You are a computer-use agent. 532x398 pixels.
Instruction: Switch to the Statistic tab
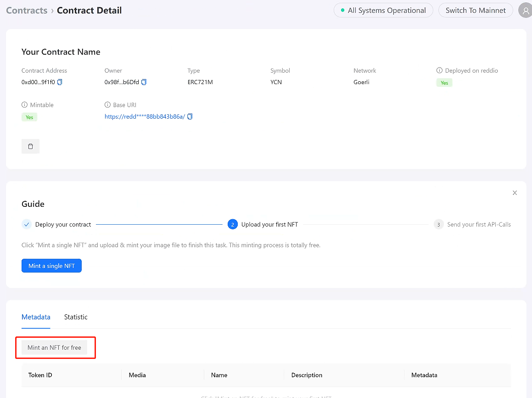(76, 317)
